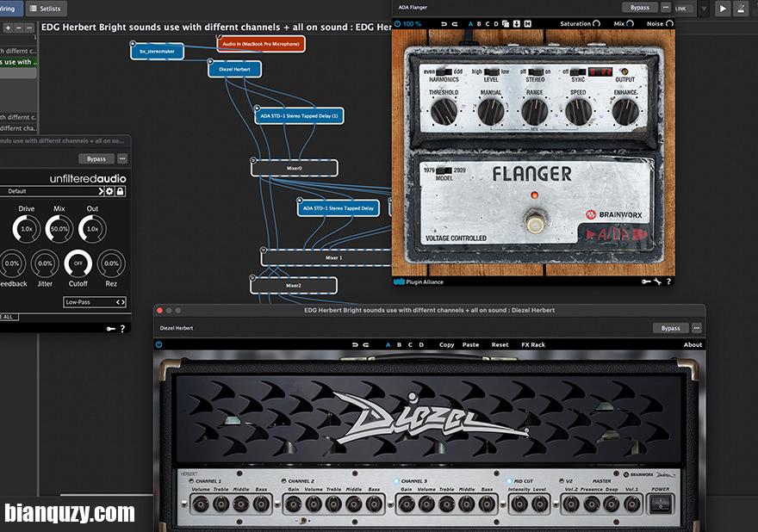This screenshot has height=532, width=758.
Task: Select CHANNEL 1 on the Diezel amp
Action: pyautogui.click(x=191, y=481)
